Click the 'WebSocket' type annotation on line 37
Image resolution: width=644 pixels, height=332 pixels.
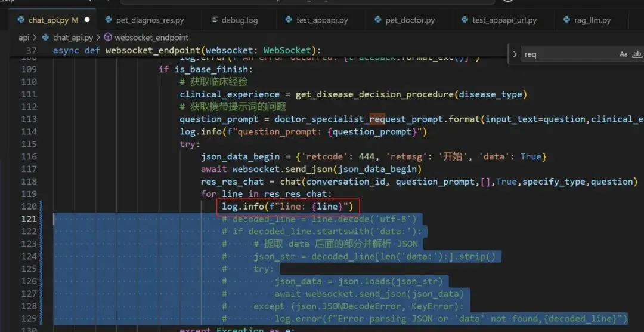pos(287,50)
